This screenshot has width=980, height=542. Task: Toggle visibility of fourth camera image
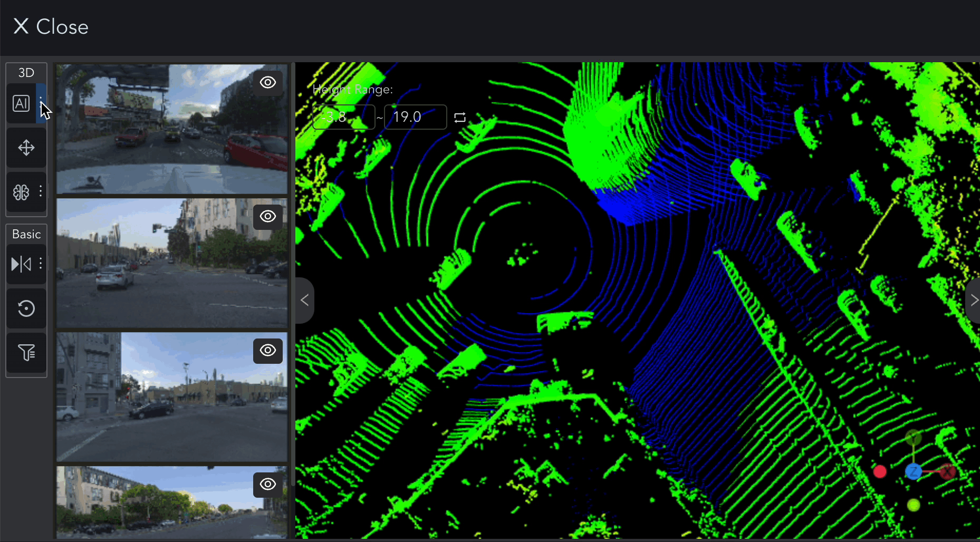point(268,484)
